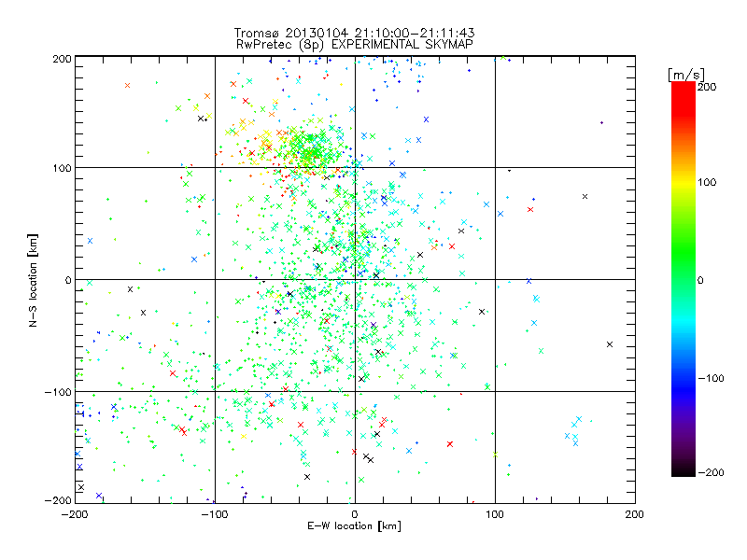The image size is (747, 560).
Task: Click the yellow 100 region of colorbar
Action: click(684, 183)
